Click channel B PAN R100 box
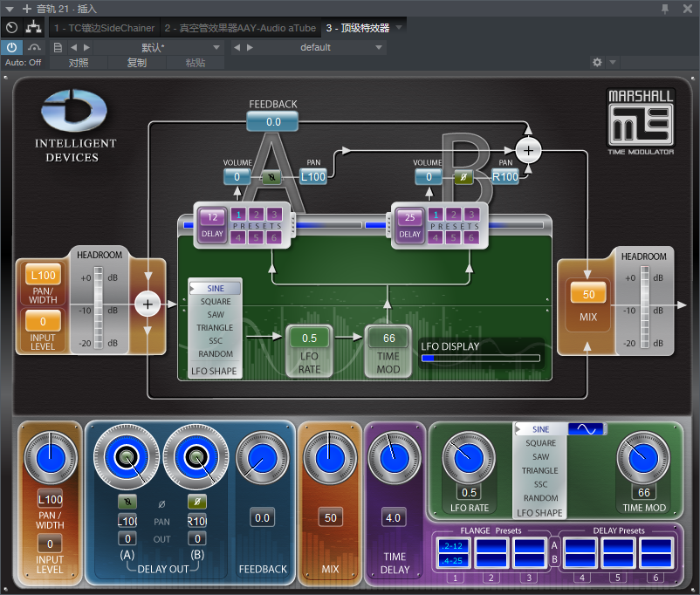The width and height of the screenshot is (700, 595). tap(505, 177)
